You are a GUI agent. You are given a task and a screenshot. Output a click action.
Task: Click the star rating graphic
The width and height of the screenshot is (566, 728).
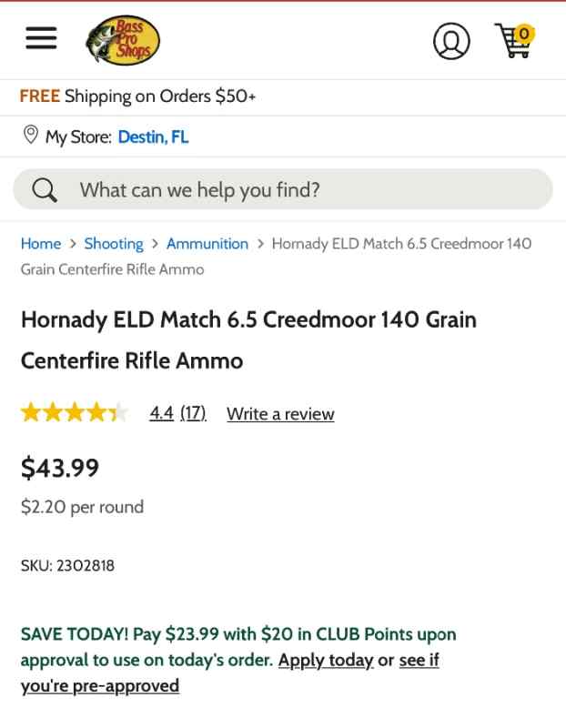tap(75, 413)
